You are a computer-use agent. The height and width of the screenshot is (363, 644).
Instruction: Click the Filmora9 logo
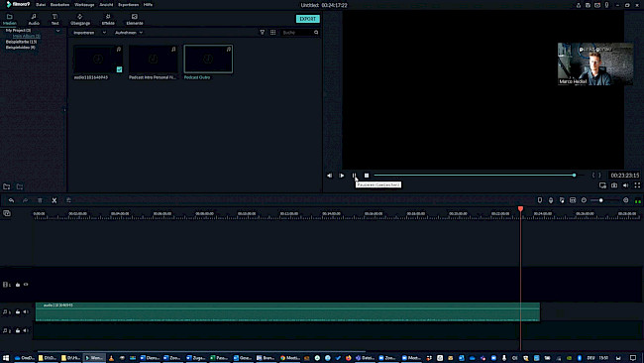[18, 4]
